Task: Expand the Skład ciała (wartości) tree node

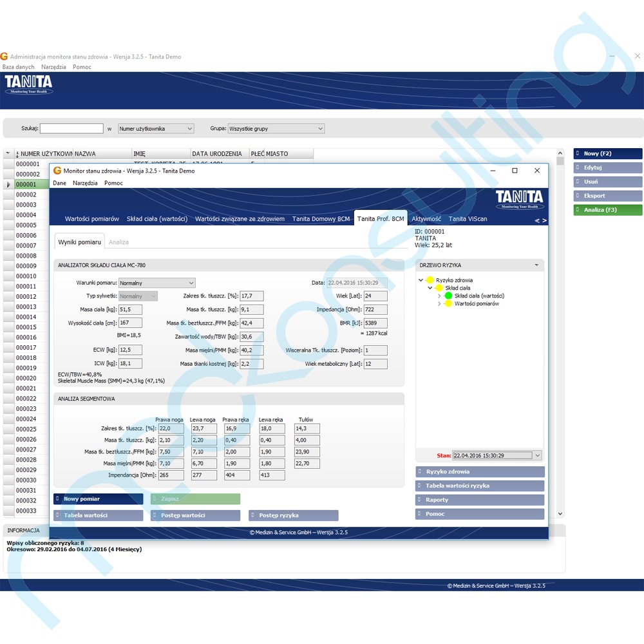Action: (x=439, y=296)
